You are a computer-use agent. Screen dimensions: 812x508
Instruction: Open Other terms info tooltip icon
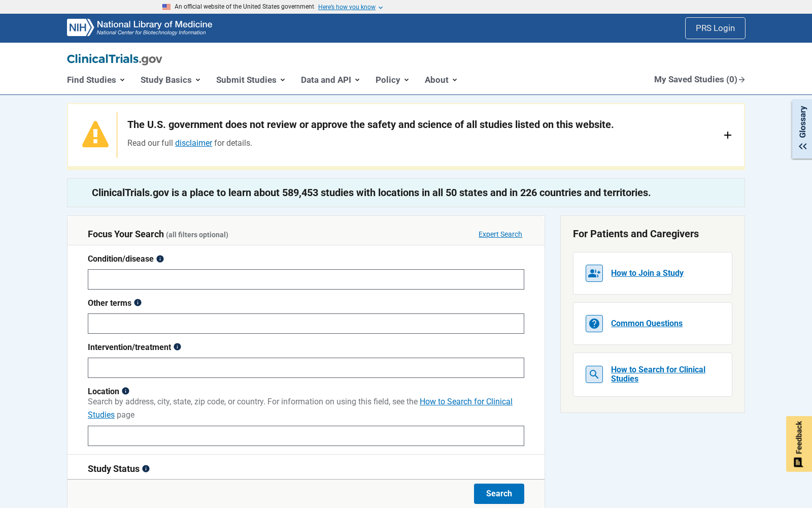[138, 303]
